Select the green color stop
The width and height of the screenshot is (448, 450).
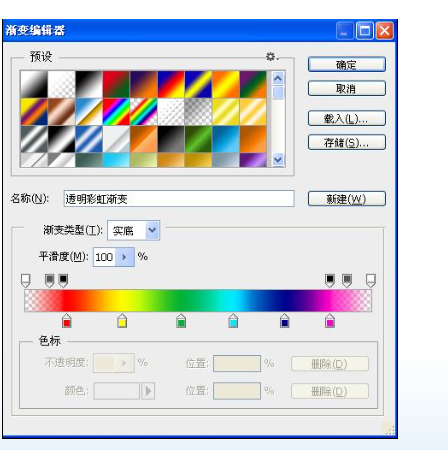(181, 321)
